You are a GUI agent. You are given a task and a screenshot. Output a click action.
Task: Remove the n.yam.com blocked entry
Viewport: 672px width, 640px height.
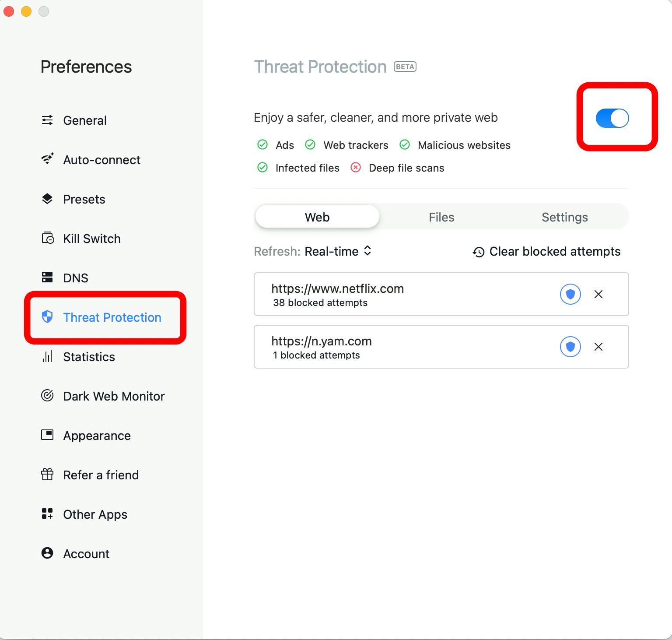[598, 347]
